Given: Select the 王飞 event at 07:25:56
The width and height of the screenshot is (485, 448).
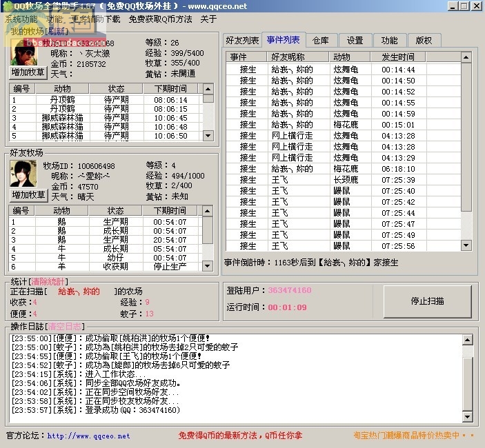Looking at the screenshot, I should click(x=344, y=245).
